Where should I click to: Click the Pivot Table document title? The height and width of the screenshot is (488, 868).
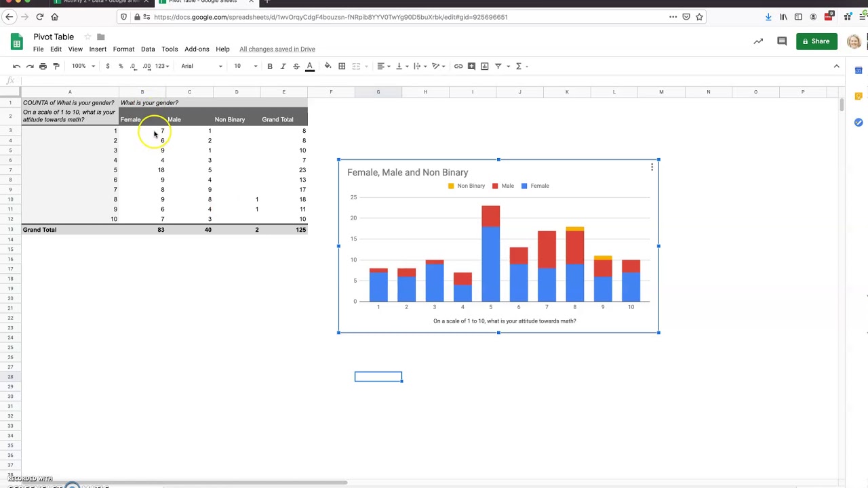pyautogui.click(x=54, y=37)
